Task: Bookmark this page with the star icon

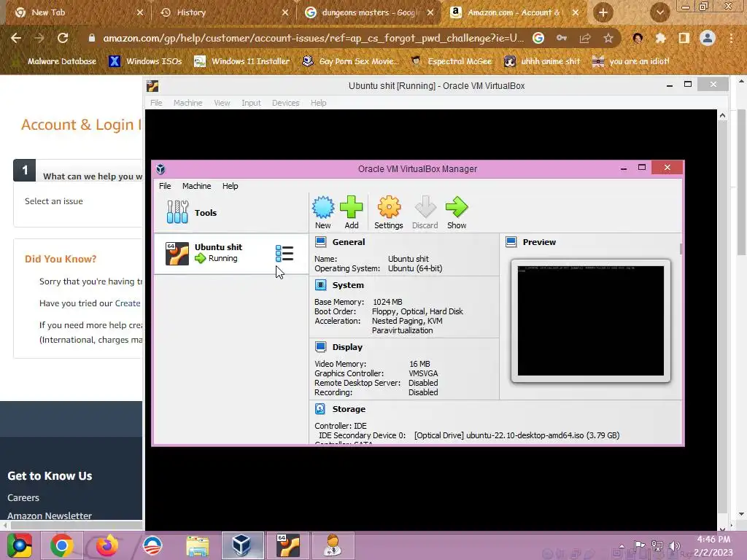Action: point(608,38)
